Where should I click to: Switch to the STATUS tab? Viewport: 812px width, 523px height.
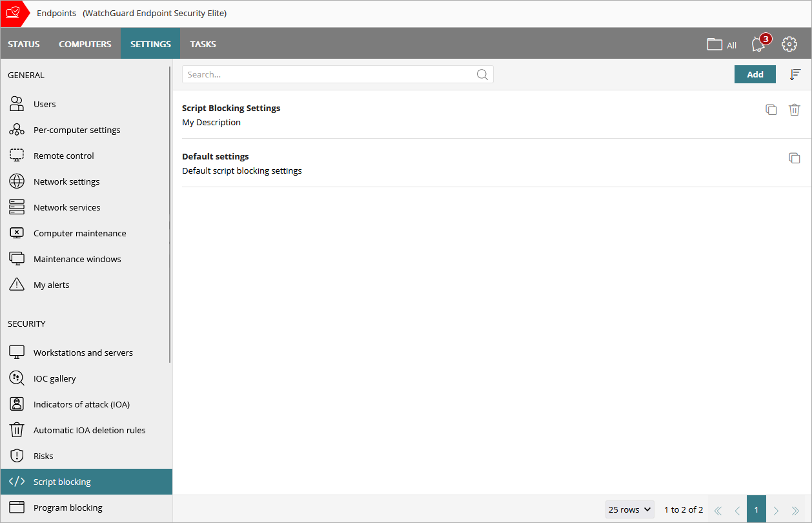coord(24,44)
